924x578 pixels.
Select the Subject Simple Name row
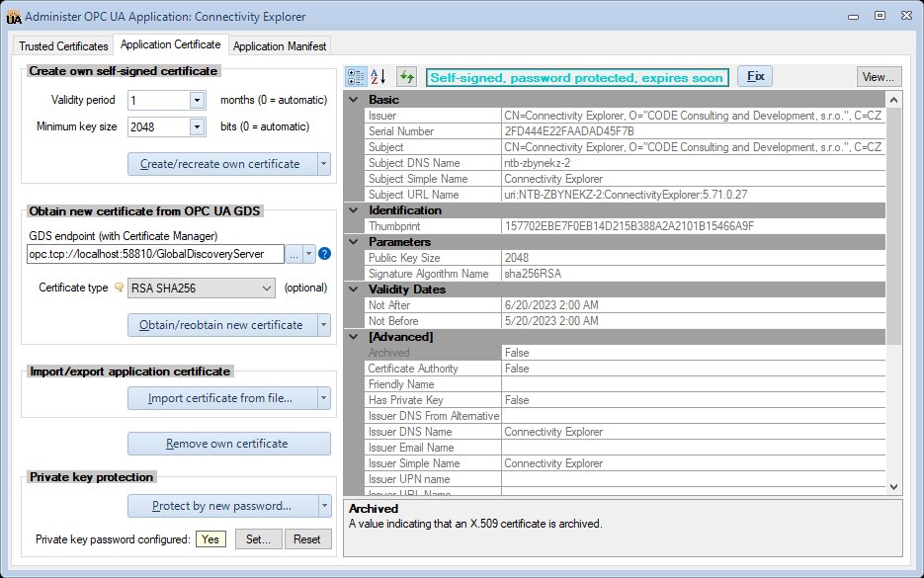(626, 179)
